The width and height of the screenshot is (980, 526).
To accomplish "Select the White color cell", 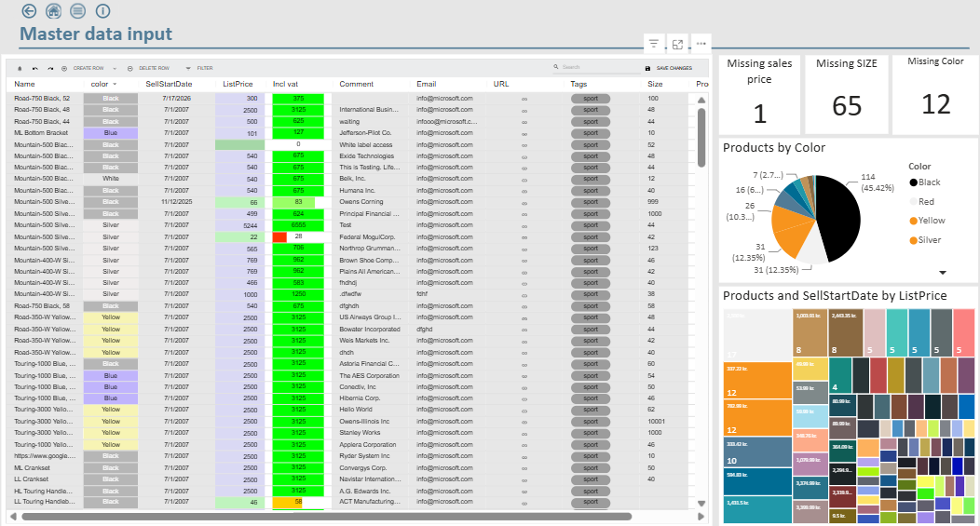I will click(111, 180).
